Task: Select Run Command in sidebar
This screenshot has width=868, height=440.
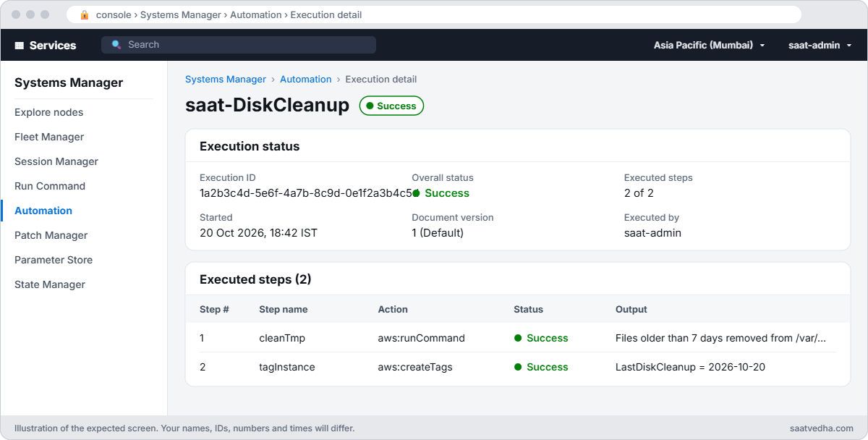Action: (50, 186)
